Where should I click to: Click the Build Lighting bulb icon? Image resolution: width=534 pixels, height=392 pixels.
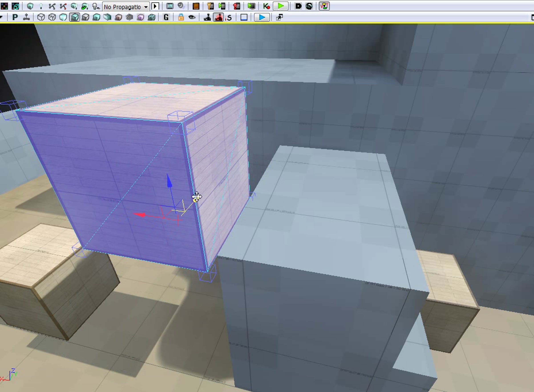[41, 6]
